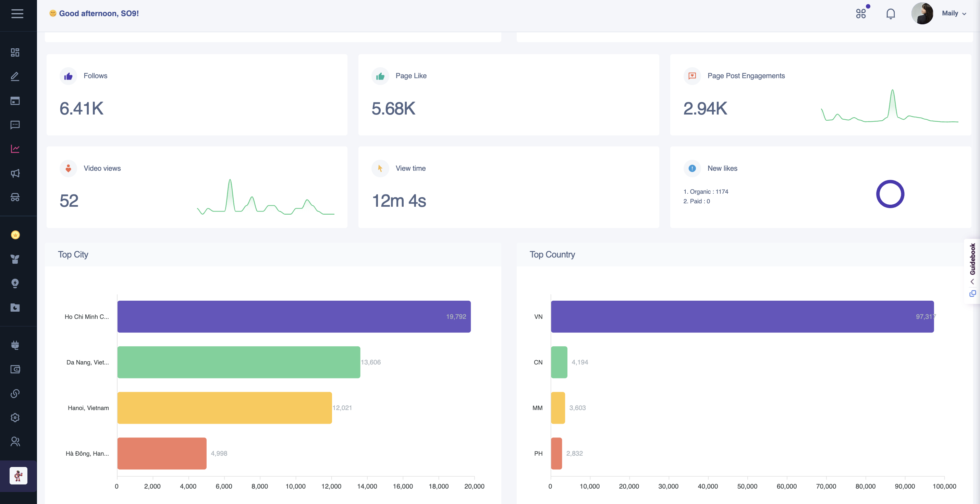Open the folder icon in sidebar
Viewport: 980px width, 504px height.
pyautogui.click(x=15, y=308)
